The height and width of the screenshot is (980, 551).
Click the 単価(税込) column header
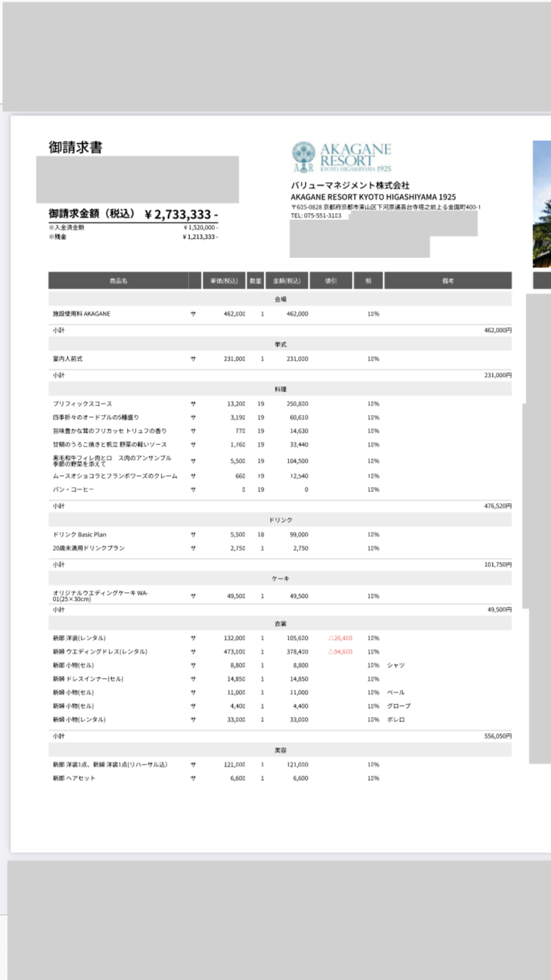[224, 281]
